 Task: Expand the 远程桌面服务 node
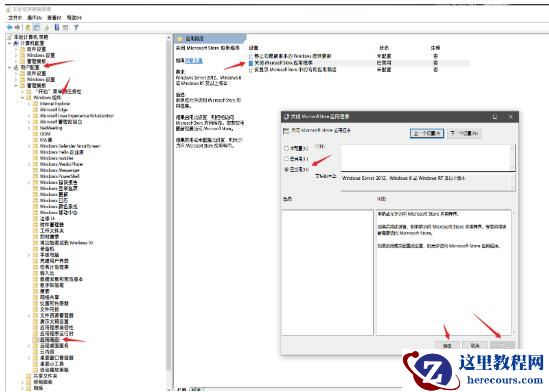29,346
